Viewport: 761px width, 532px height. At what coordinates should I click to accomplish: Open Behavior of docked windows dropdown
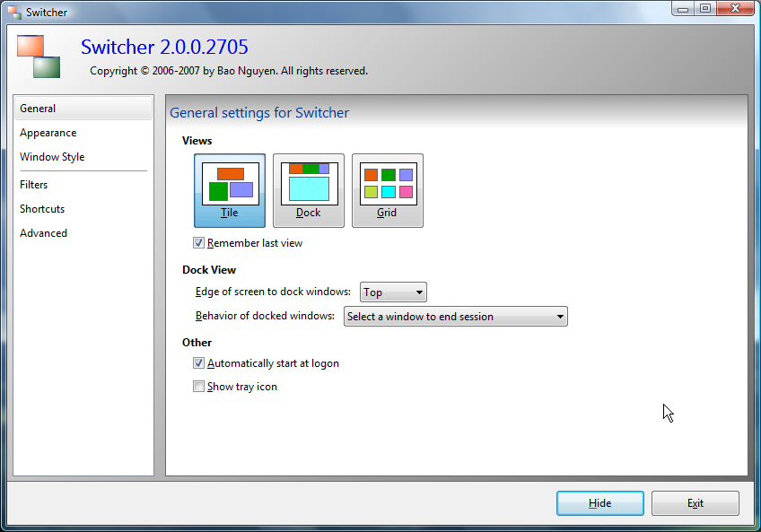[456, 317]
